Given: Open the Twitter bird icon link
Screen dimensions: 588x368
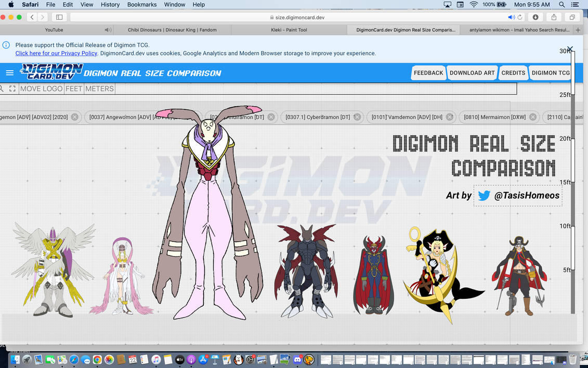Looking at the screenshot, I should 484,196.
